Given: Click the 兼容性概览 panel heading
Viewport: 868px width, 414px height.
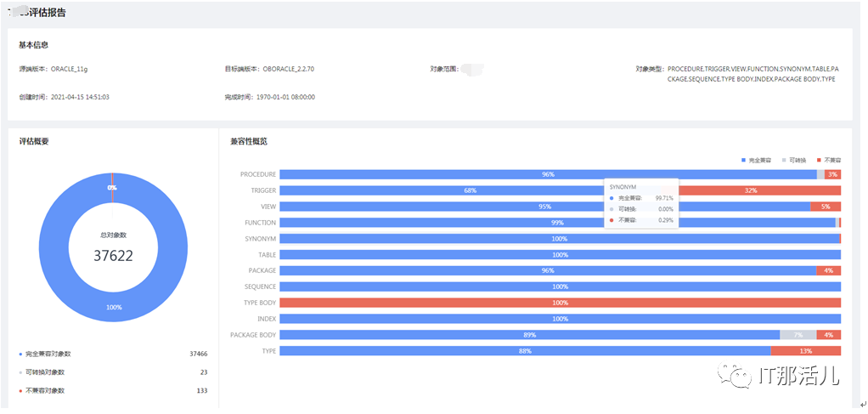Looking at the screenshot, I should (249, 141).
